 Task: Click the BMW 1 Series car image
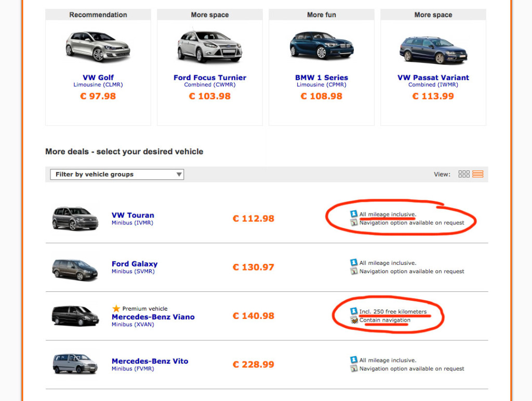[x=322, y=46]
